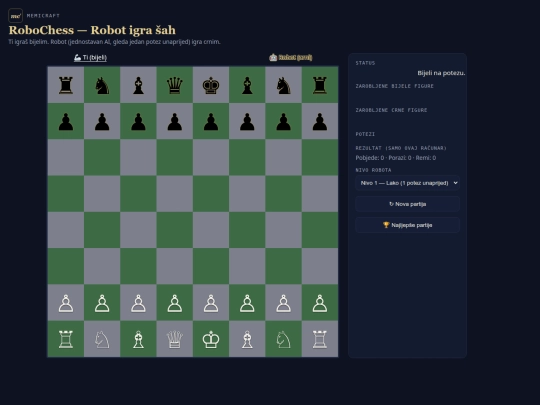Click the "Ti (bijeli)" player label
540x405 pixels.
(x=91, y=58)
